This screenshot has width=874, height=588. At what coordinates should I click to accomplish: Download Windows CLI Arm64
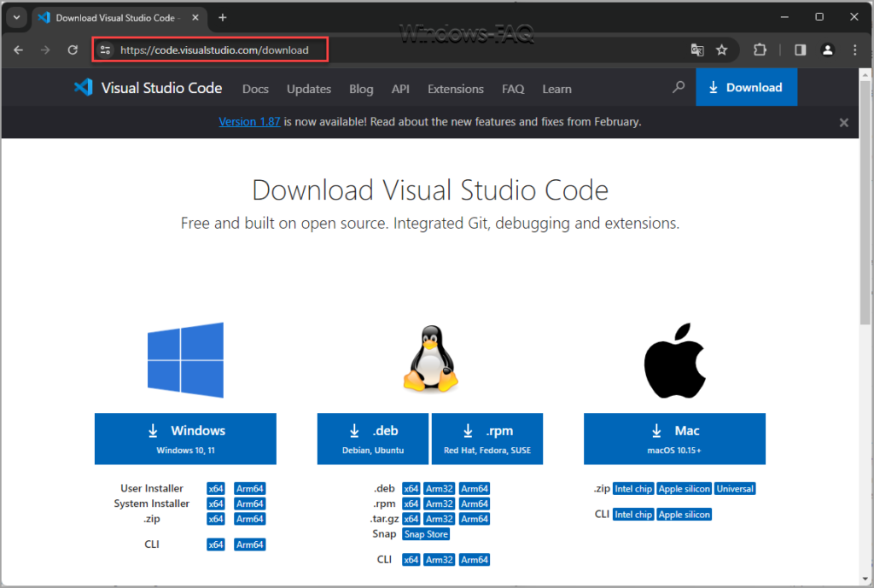pyautogui.click(x=250, y=544)
